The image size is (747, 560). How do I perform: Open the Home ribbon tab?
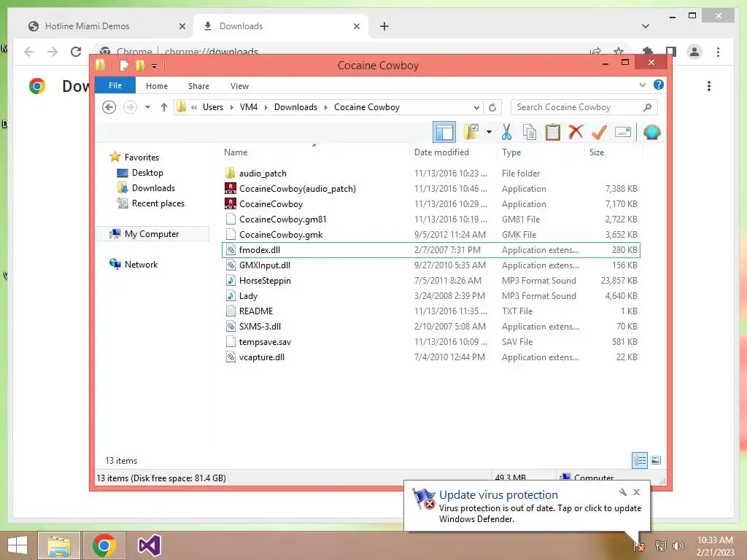click(x=157, y=86)
